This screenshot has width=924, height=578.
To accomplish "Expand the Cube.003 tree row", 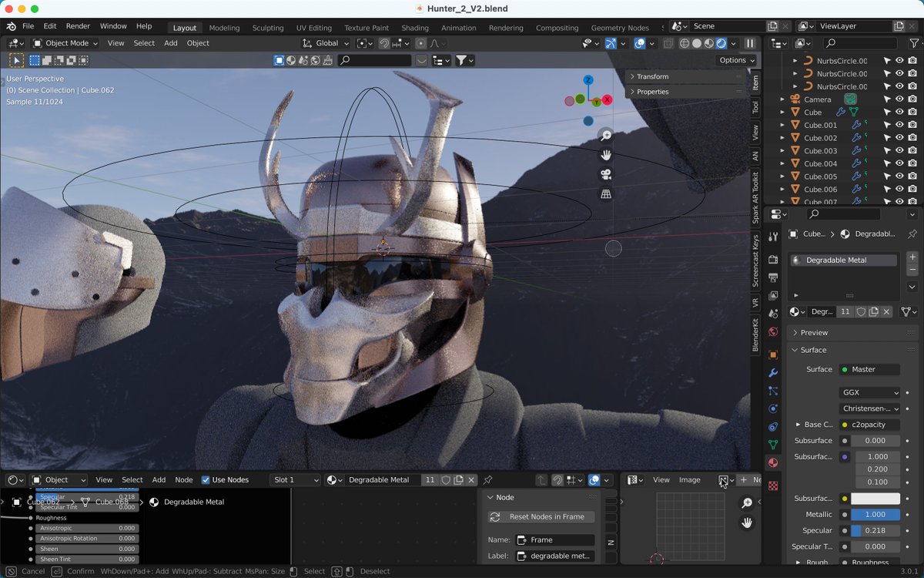I will point(782,150).
